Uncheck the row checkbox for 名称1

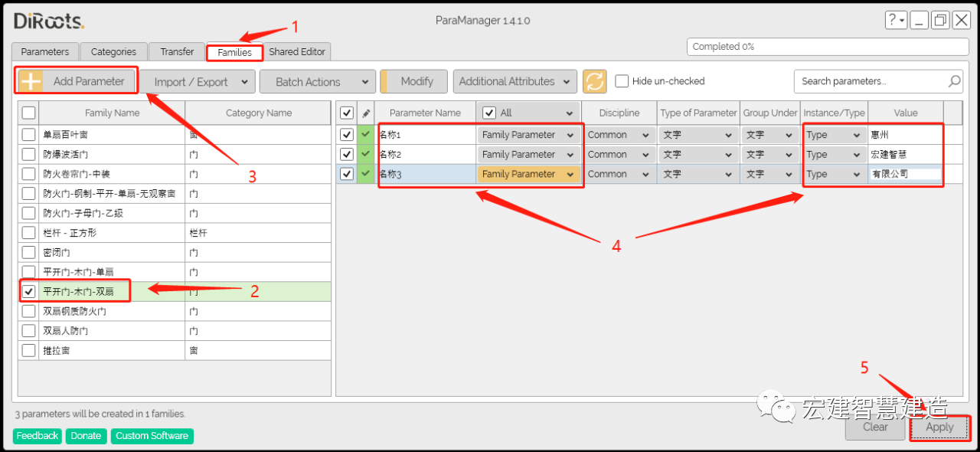click(347, 135)
